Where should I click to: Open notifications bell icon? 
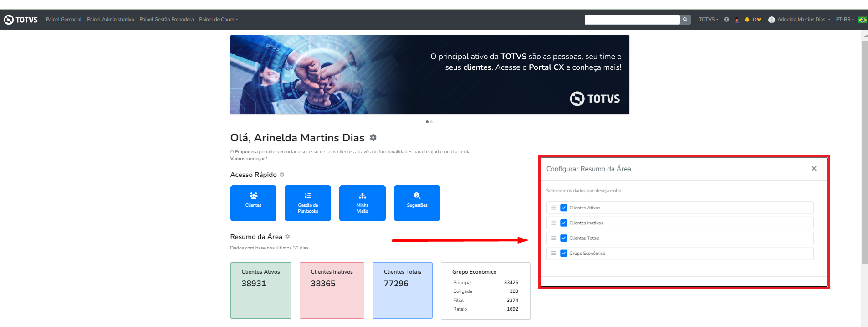click(747, 20)
